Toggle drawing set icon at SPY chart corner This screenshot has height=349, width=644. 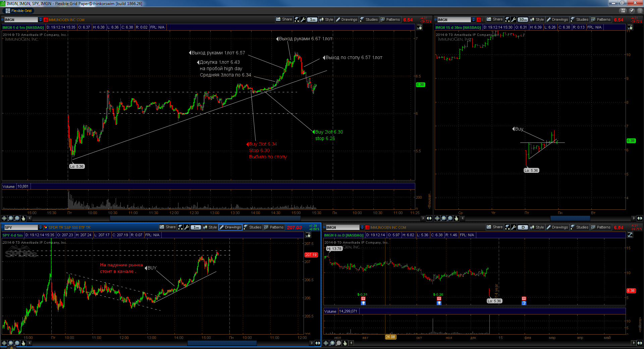[308, 235]
